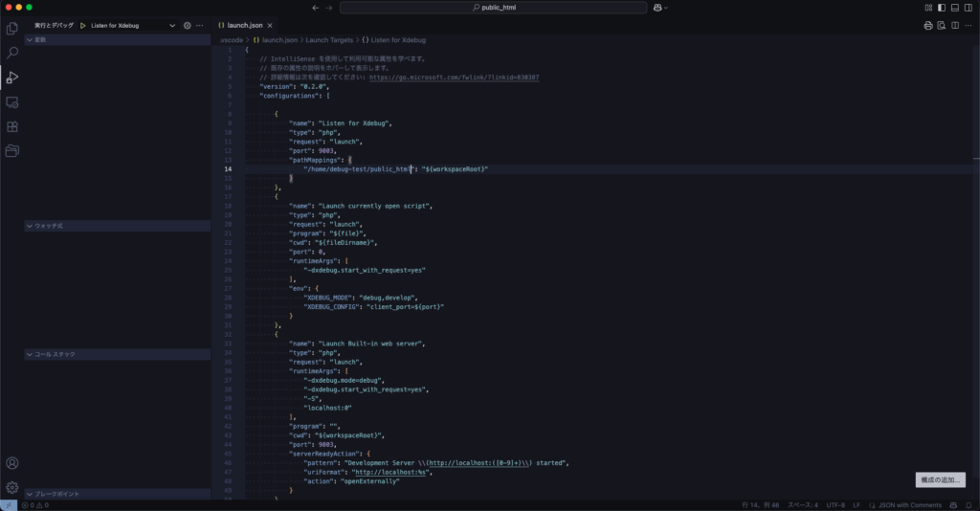Image resolution: width=980 pixels, height=511 pixels.
Task: Expand the ブレークポイント section
Action: point(118,494)
